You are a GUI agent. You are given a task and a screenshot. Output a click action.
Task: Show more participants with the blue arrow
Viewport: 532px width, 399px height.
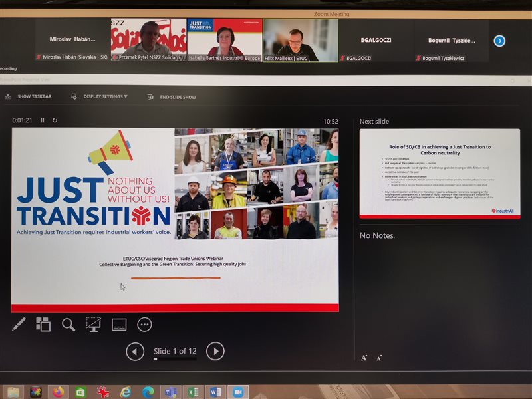[x=499, y=41]
